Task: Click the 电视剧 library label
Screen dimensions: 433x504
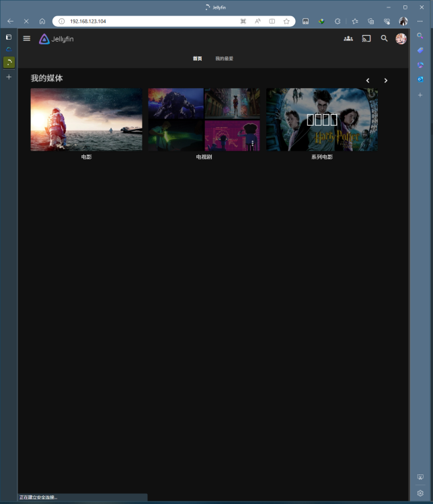Action: (204, 157)
